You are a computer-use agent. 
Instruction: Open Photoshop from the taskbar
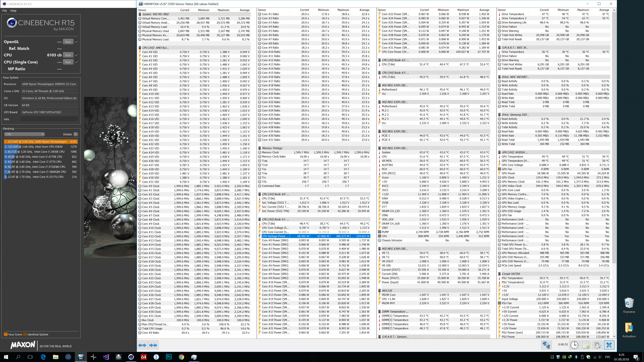point(169,357)
